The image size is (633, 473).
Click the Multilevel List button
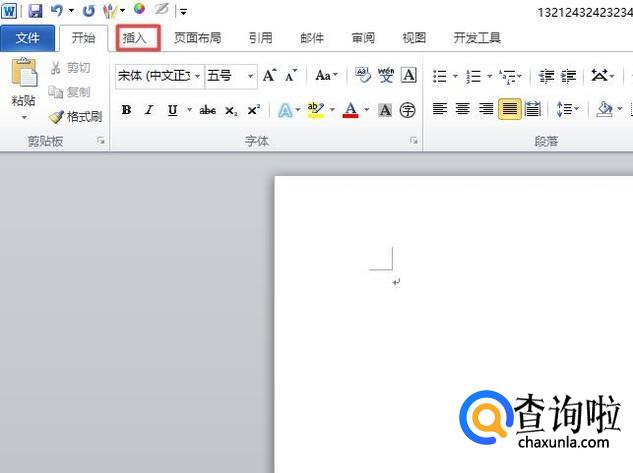coord(510,76)
